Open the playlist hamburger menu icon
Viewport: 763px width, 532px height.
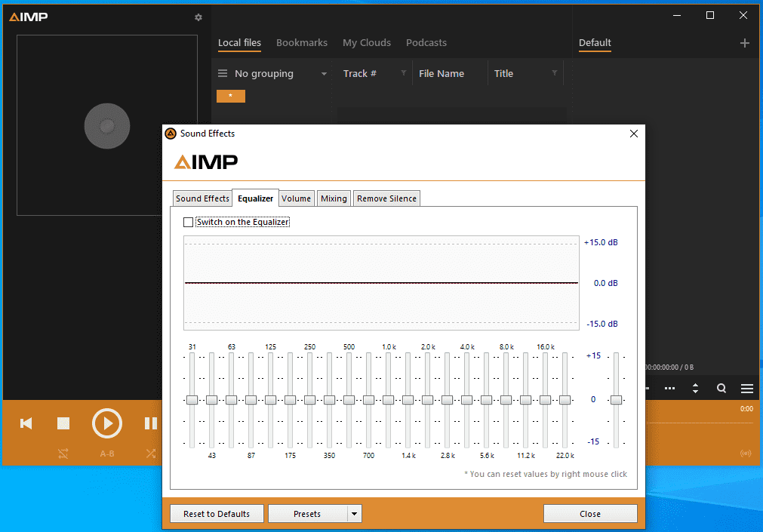click(747, 389)
